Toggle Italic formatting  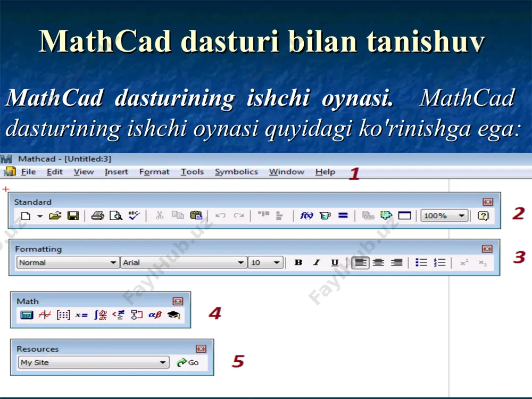[x=317, y=263]
